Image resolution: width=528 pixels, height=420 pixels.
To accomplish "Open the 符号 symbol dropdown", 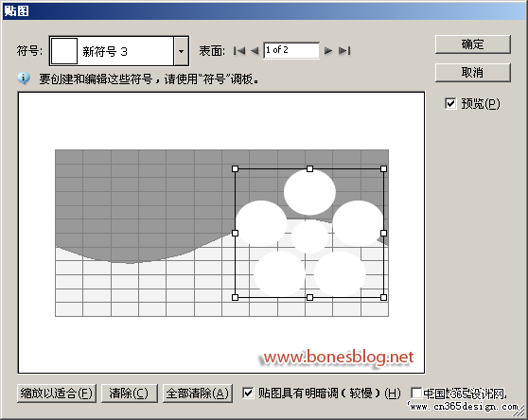I will pyautogui.click(x=181, y=51).
